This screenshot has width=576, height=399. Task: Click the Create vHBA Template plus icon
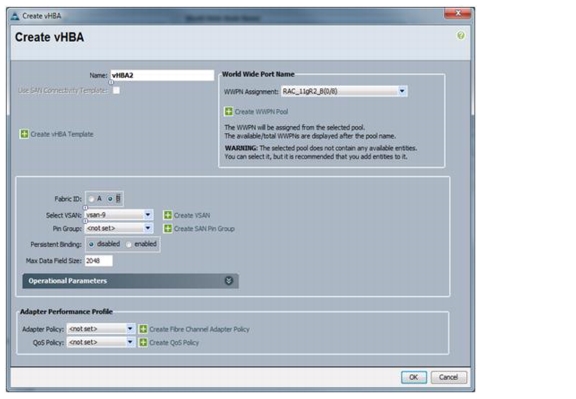pyautogui.click(x=24, y=134)
